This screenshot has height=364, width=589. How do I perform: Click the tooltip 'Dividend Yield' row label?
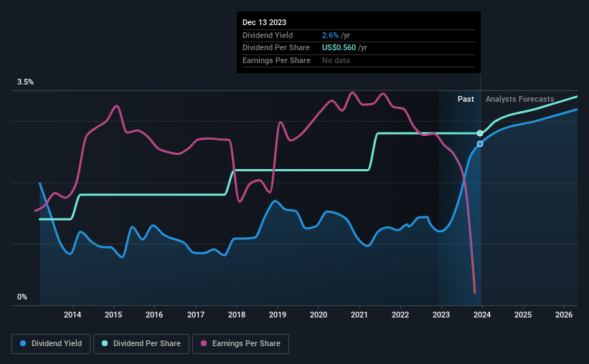[x=268, y=35]
